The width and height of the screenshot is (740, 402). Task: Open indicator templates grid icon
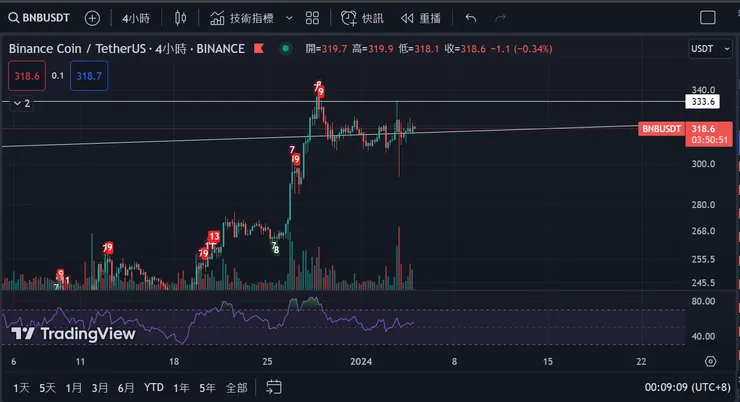pyautogui.click(x=312, y=18)
